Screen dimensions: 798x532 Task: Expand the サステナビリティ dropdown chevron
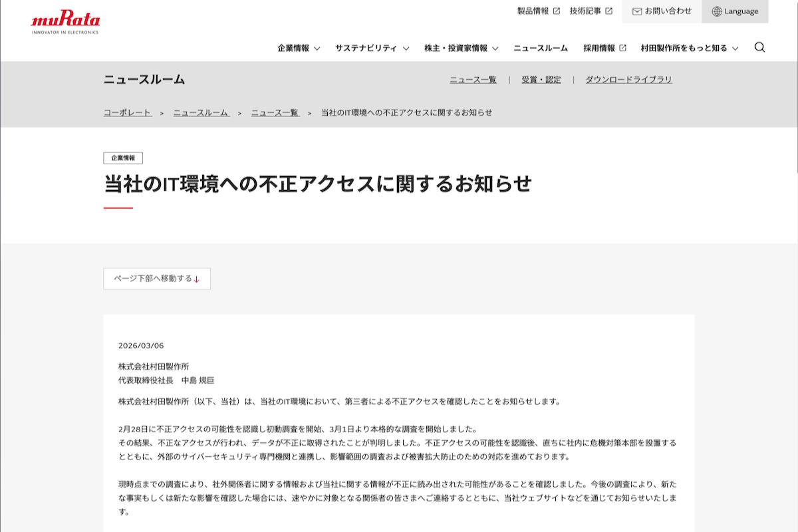406,48
